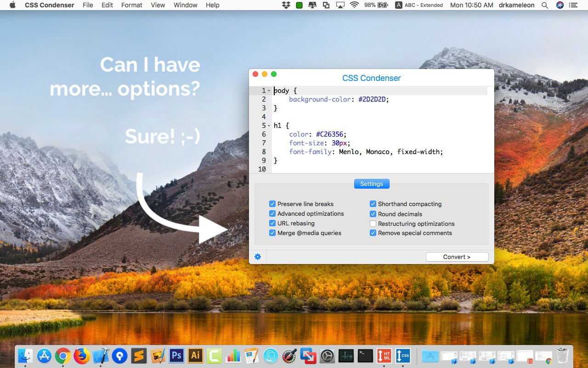Toggle Merge @media queries checkbox
Screen dimensions: 588x368
272,233
